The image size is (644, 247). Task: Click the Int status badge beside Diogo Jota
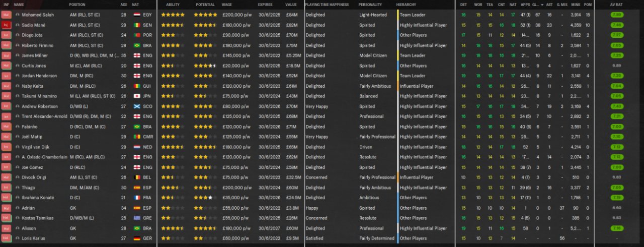pos(6,35)
